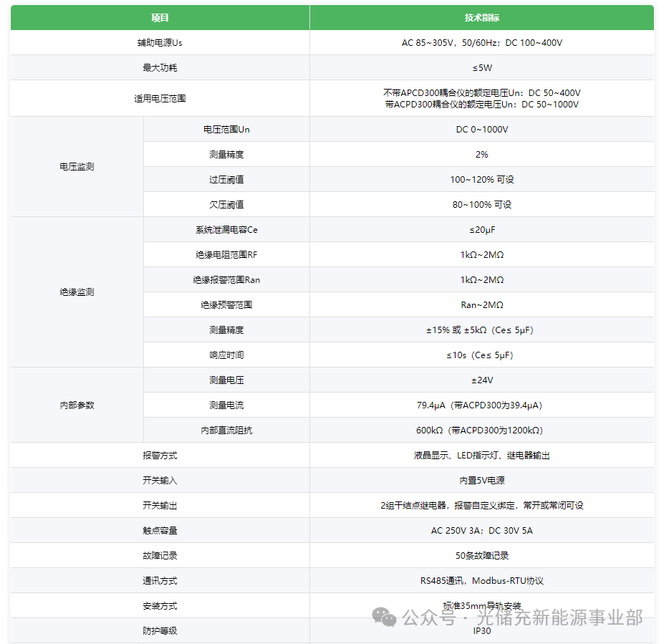This screenshot has height=644, width=664.
Task: Select the 绝缘监测 group row label
Action: [76, 292]
